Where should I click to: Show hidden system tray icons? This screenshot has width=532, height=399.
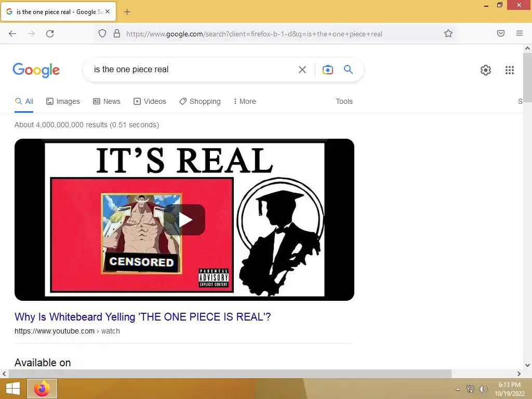pyautogui.click(x=458, y=389)
